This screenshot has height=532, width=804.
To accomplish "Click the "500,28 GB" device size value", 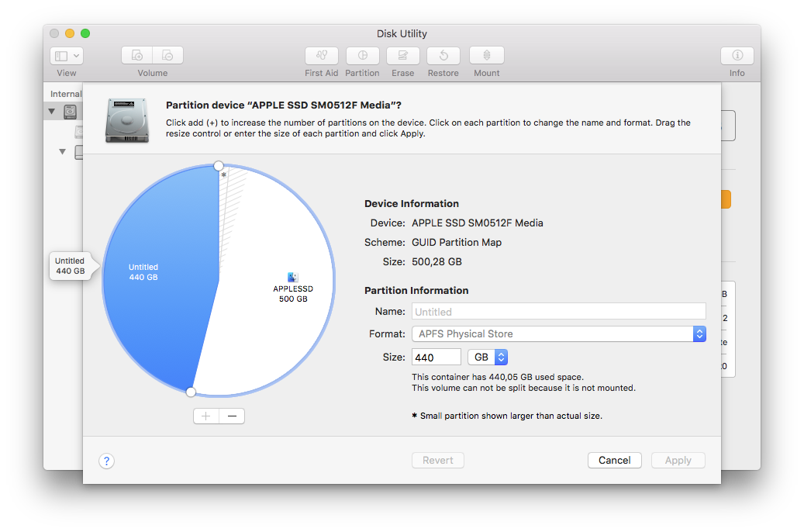I will click(437, 261).
